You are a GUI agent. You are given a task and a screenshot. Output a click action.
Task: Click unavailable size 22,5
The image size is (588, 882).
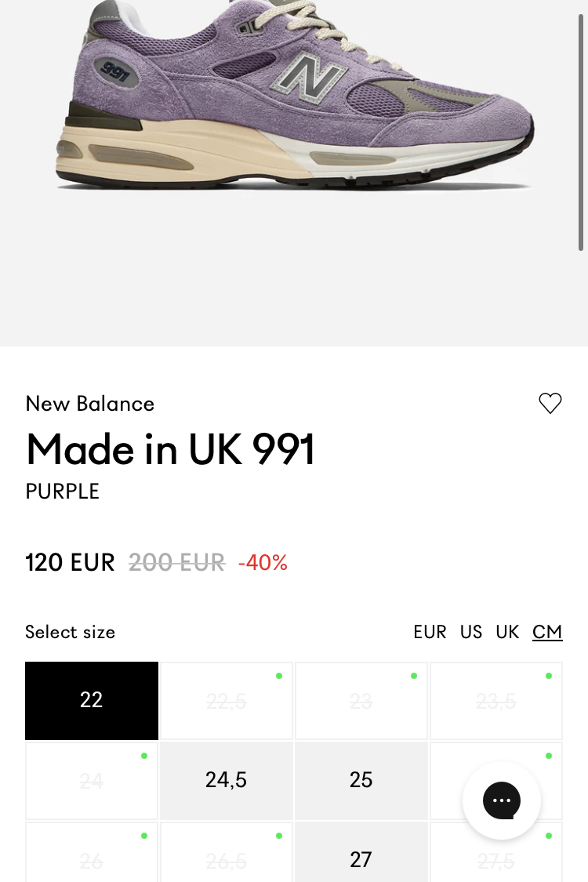[x=227, y=701]
